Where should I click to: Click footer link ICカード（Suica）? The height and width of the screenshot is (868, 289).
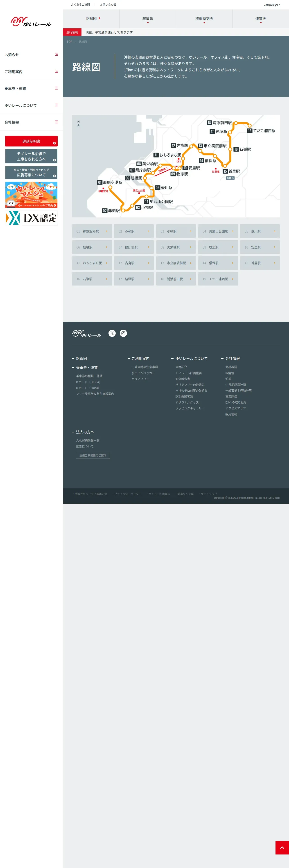[88, 388]
